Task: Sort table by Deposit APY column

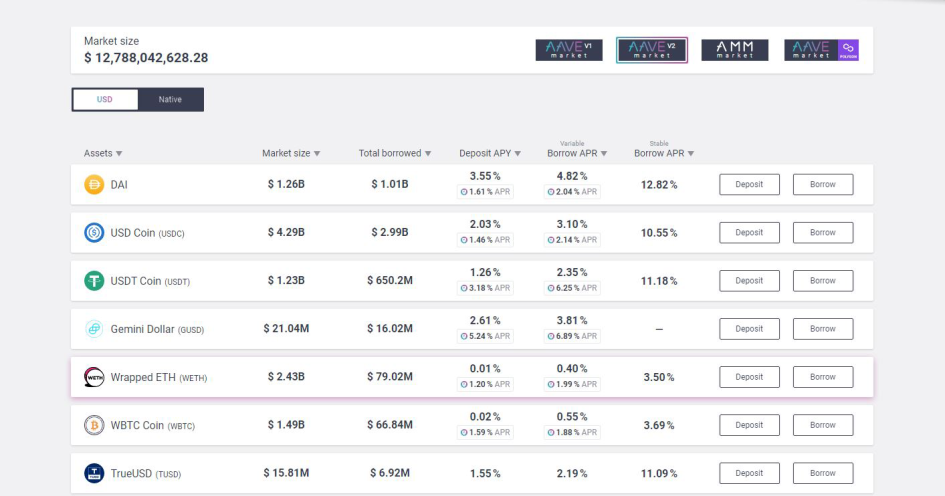Action: (490, 153)
